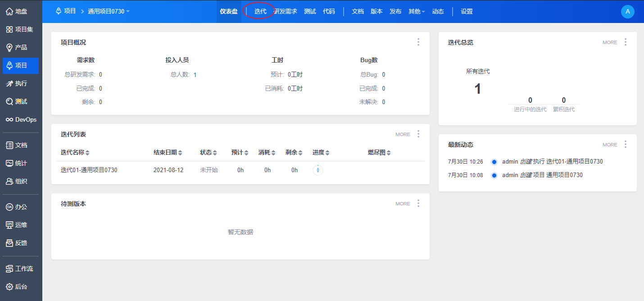Open 办公 OA icon in sidebar

tap(9, 207)
